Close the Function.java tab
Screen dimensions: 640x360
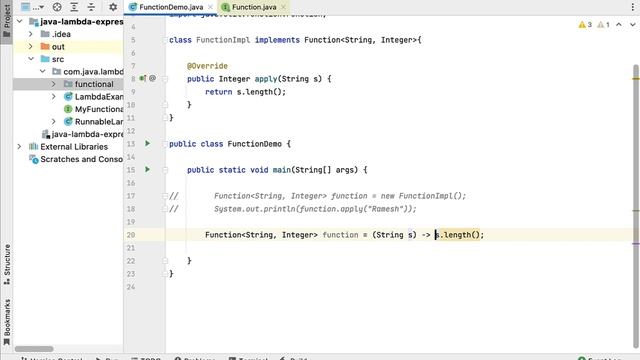click(283, 7)
